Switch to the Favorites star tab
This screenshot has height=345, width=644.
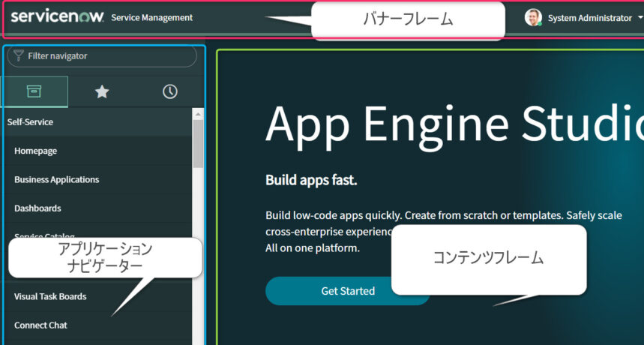pyautogui.click(x=102, y=91)
